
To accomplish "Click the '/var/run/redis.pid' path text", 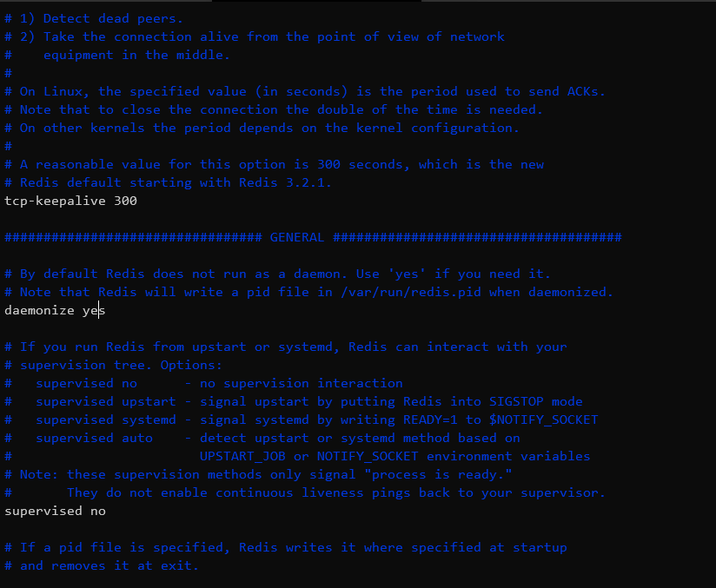I will tap(411, 292).
